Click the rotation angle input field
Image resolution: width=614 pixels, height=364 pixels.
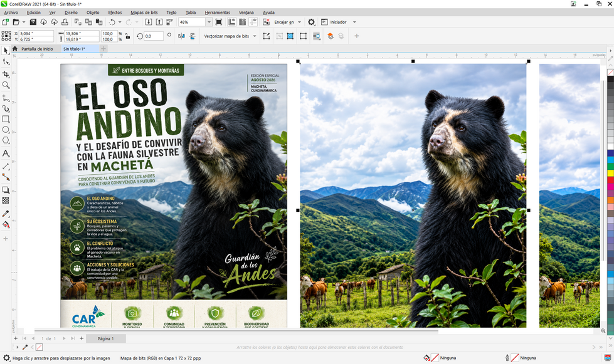point(154,36)
